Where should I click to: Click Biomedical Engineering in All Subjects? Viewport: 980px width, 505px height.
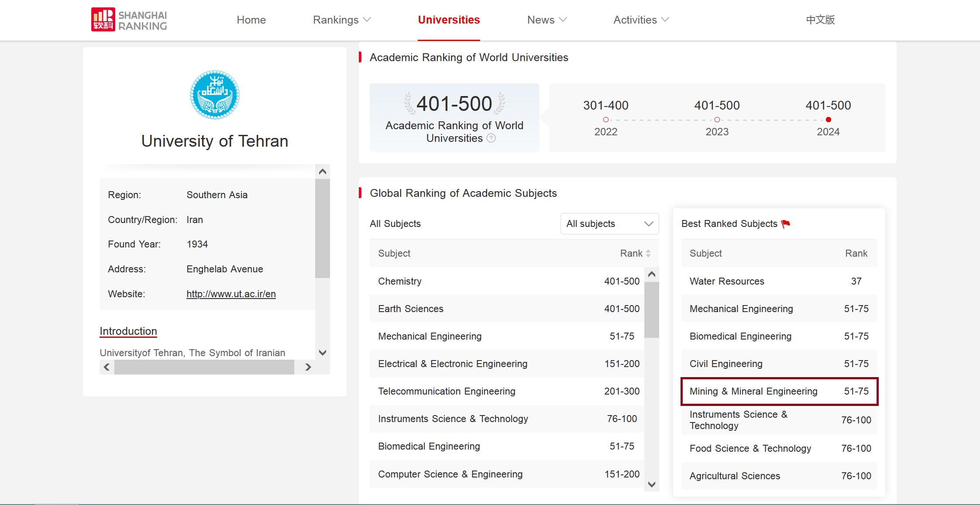(507, 446)
